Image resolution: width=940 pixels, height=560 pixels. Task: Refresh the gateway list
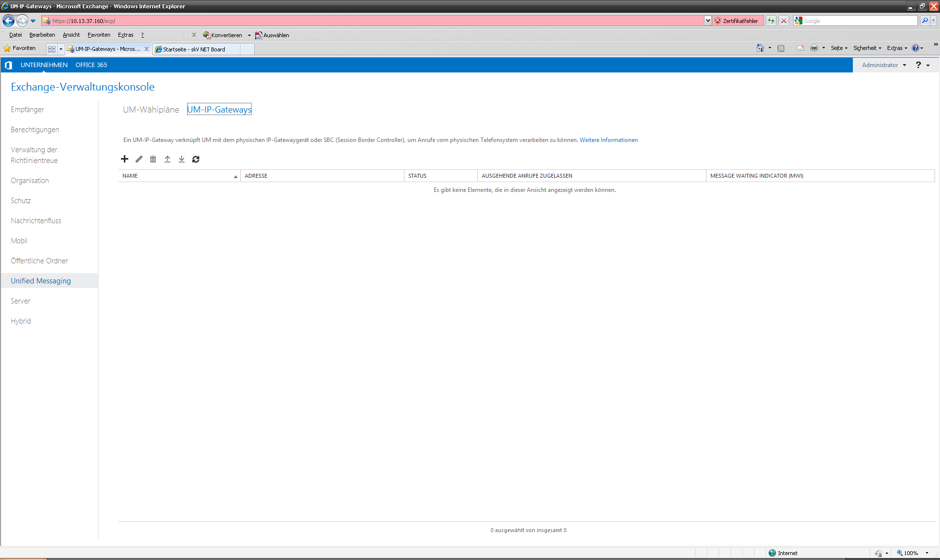196,159
